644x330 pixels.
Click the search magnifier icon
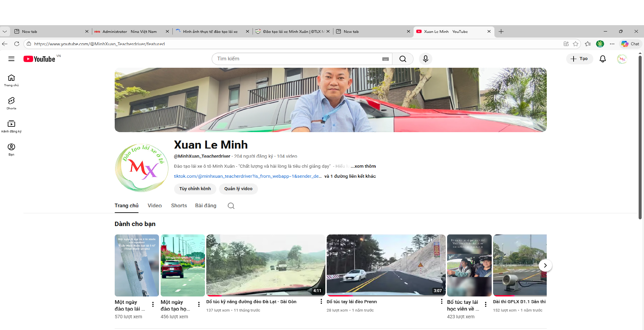pyautogui.click(x=403, y=59)
